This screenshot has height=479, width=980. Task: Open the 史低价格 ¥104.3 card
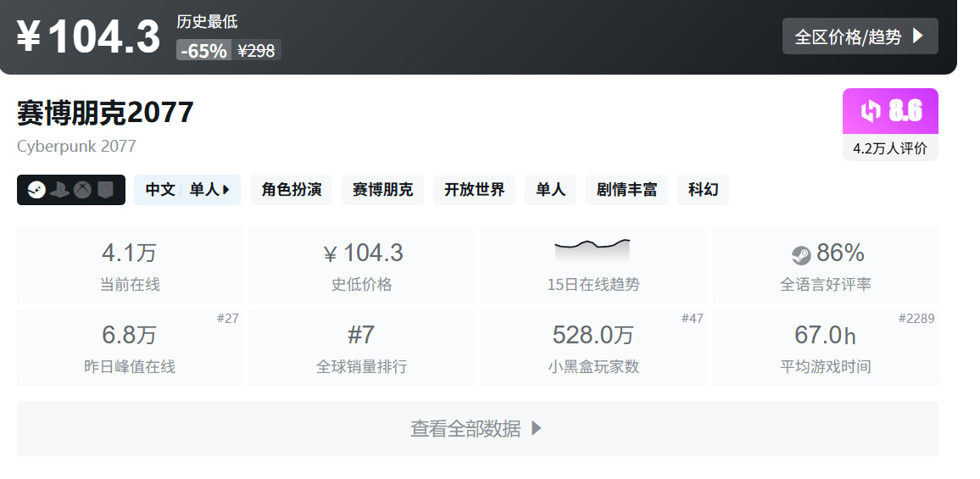point(362,265)
